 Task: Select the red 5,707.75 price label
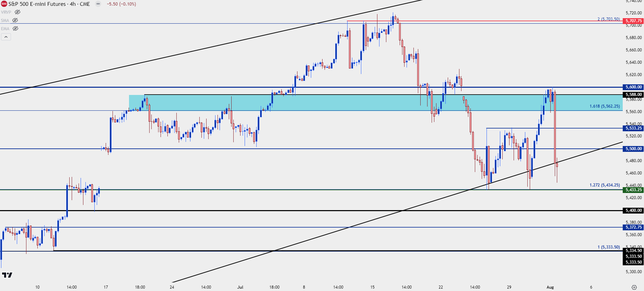(633, 21)
